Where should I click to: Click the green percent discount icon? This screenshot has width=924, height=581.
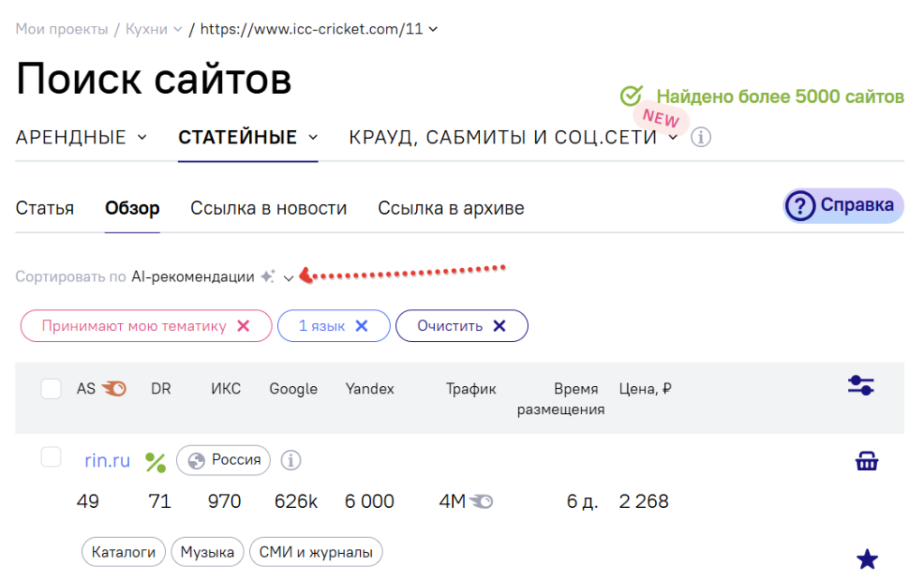tap(156, 462)
